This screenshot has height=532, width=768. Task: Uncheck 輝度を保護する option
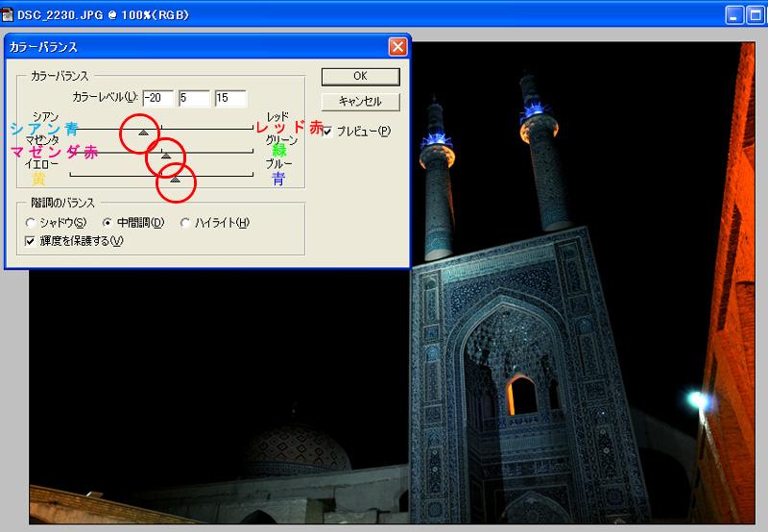tap(31, 240)
